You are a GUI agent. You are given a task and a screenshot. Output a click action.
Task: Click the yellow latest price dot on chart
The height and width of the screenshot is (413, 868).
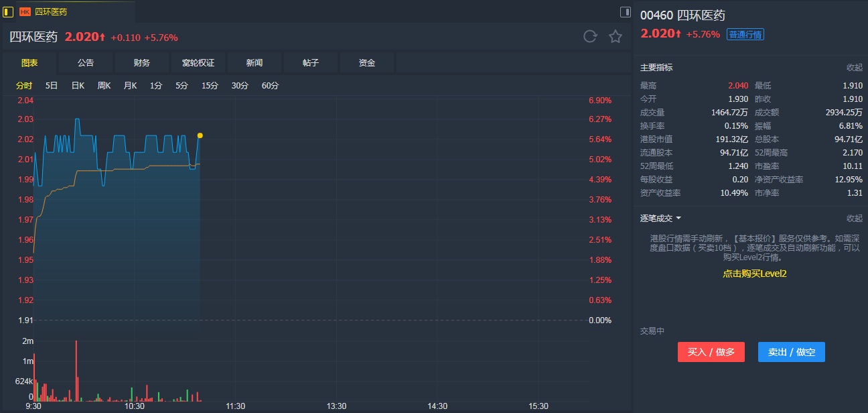(200, 135)
